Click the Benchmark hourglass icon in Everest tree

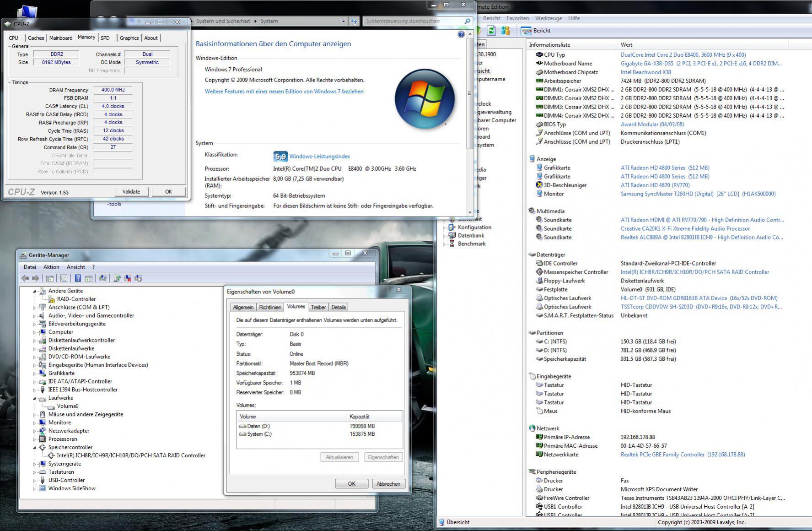point(452,244)
